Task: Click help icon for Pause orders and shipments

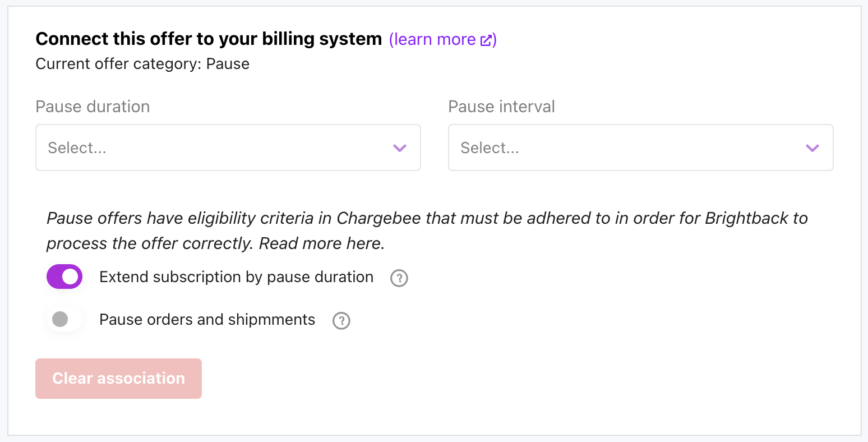Action: point(341,320)
